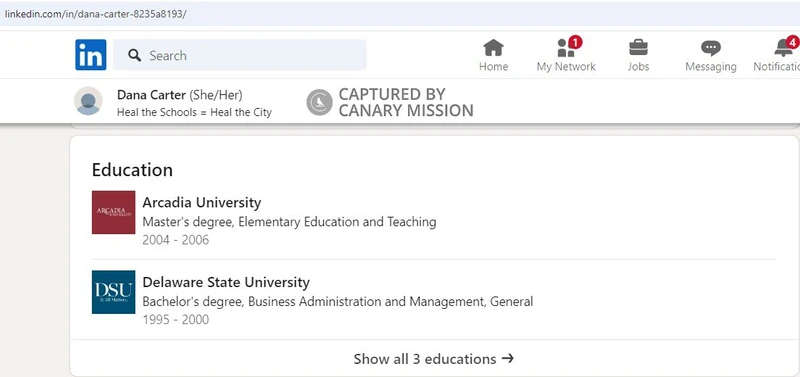Open the Jobs briefcase icon
The height and width of the screenshot is (377, 800).
[638, 48]
